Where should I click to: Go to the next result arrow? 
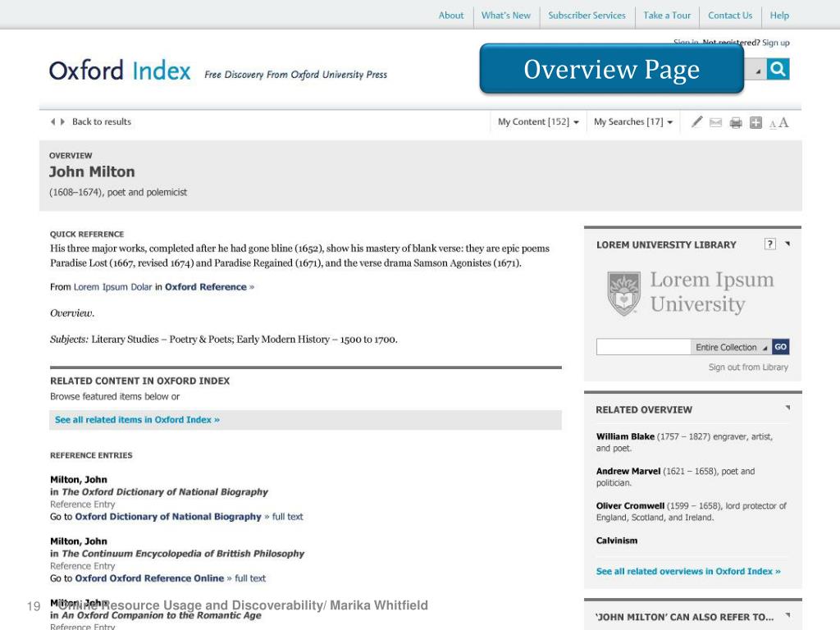point(62,121)
